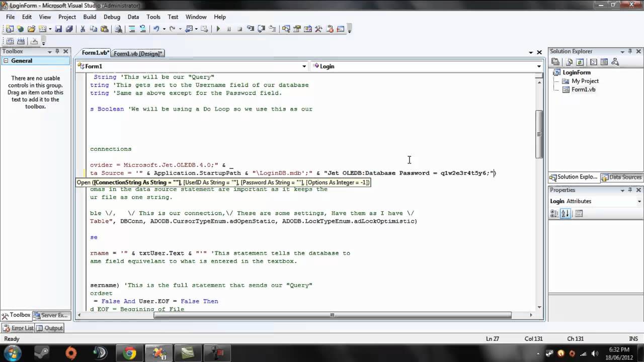Viewport: 644px width, 362px height.
Task: Click the Save All toolbar icon
Action: pyautogui.click(x=69, y=29)
